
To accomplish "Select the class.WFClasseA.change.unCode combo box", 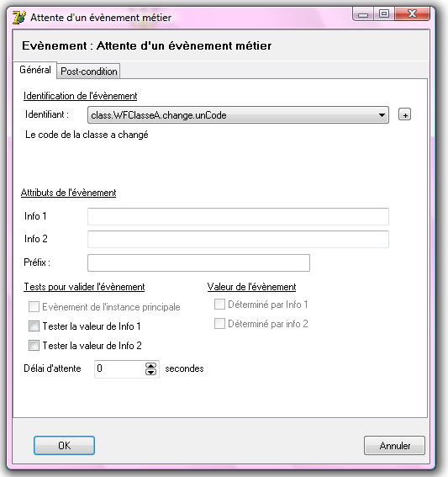I will 238,115.
